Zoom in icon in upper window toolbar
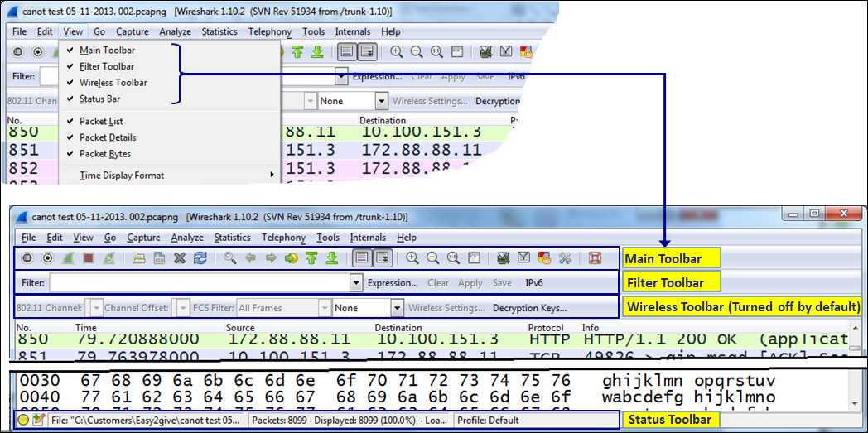868x433 pixels. [397, 51]
